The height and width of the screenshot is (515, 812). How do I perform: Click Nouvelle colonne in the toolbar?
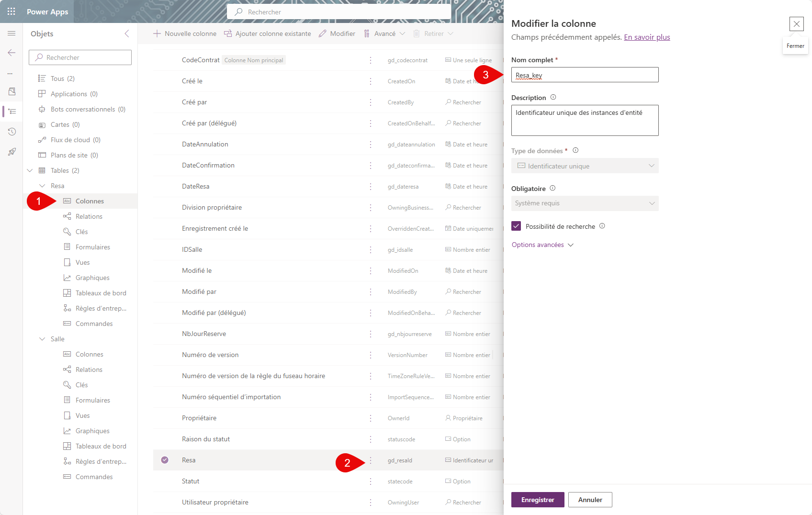[x=185, y=34]
